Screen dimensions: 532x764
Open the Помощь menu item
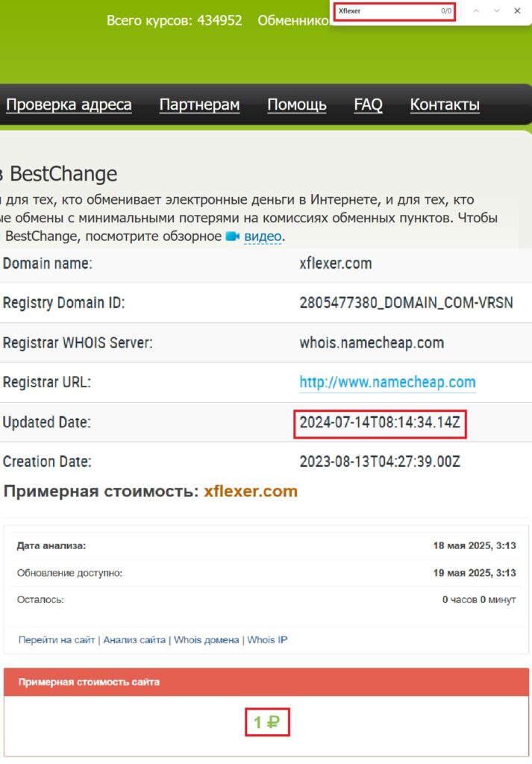(297, 104)
